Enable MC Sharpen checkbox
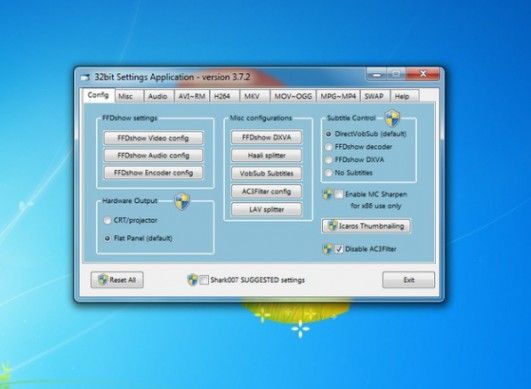The width and height of the screenshot is (531, 389). tap(339, 194)
